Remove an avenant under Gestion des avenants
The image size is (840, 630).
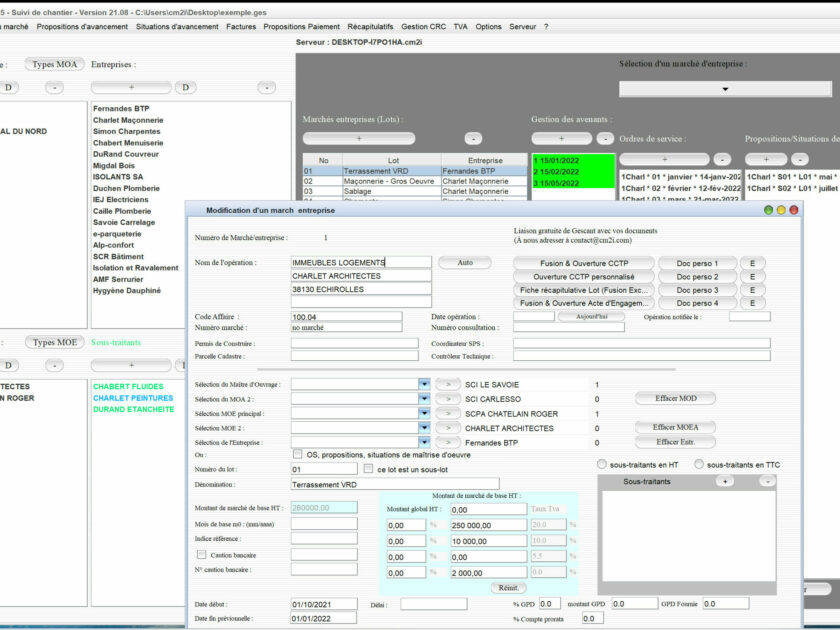605,138
